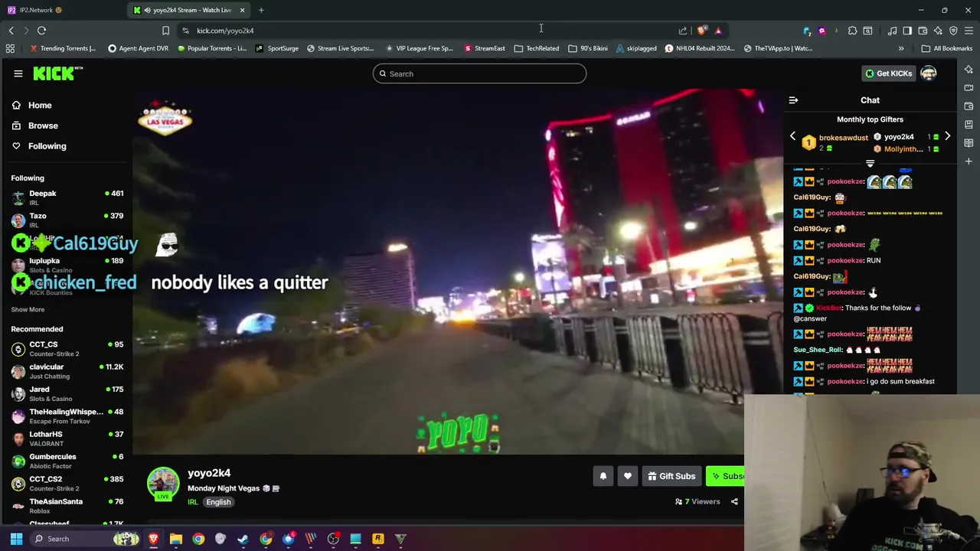Open Rockstar Games Launcher taskbar icon

[x=378, y=539]
